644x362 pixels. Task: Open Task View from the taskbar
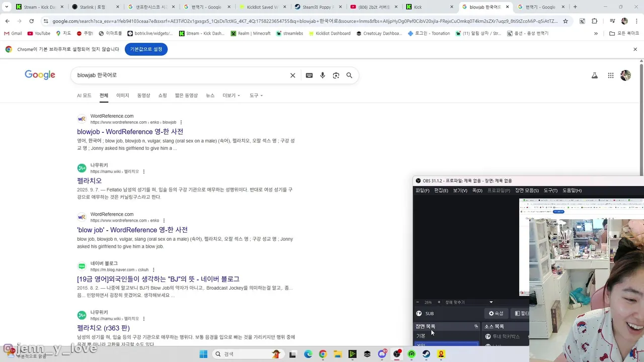tap(293, 354)
